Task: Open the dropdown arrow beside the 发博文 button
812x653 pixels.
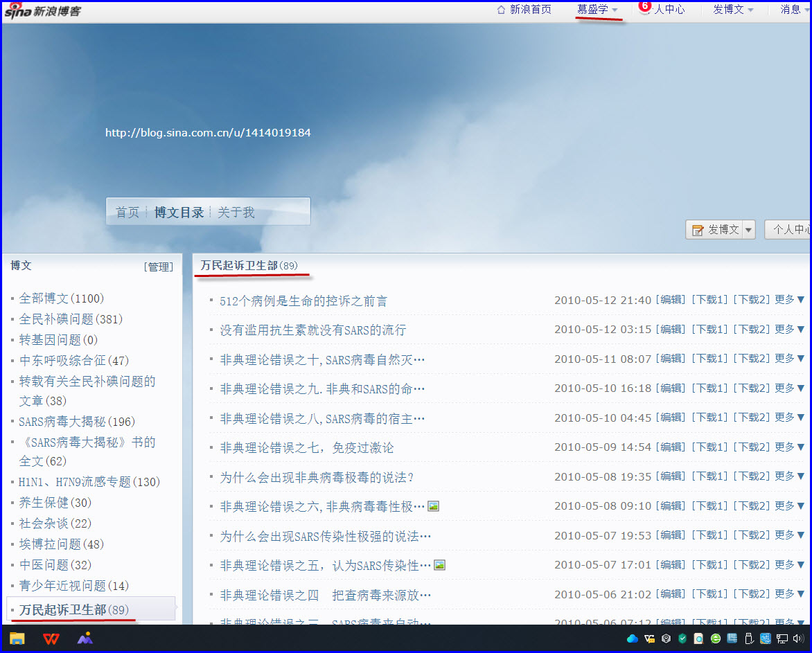Action: click(x=748, y=230)
